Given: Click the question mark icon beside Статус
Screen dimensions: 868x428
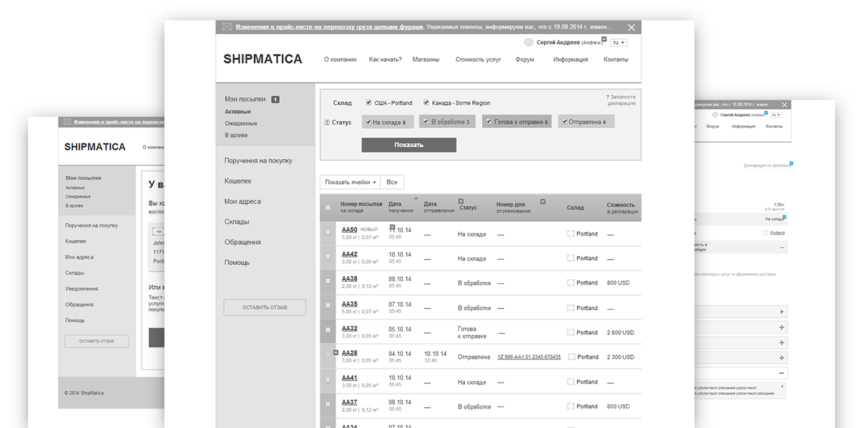Looking at the screenshot, I should click(x=327, y=122).
